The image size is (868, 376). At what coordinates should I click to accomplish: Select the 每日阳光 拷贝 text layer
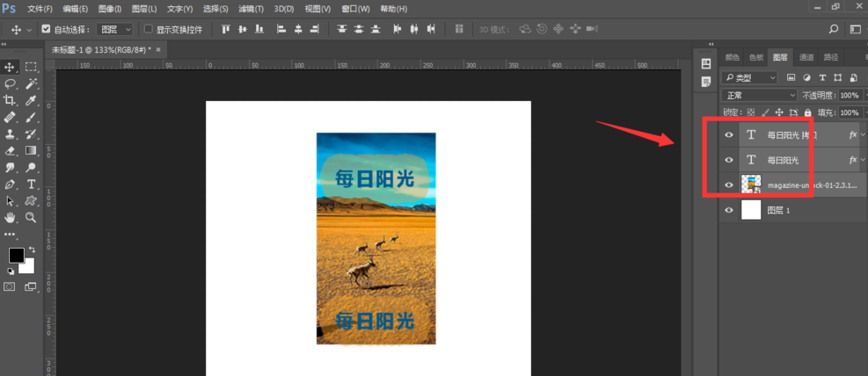coord(791,135)
